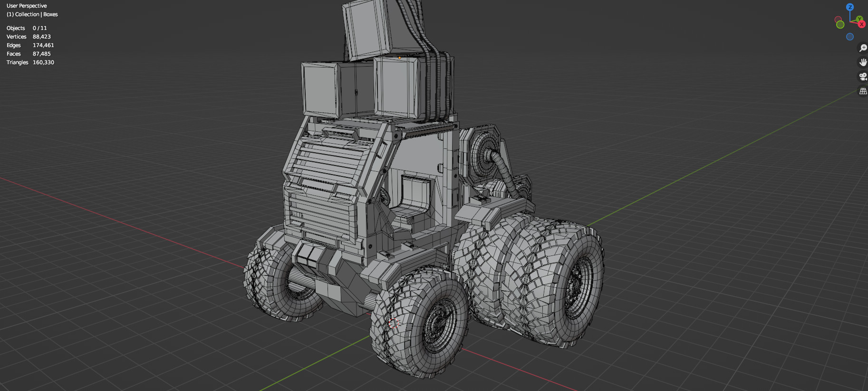The width and height of the screenshot is (868, 391).
Task: Click the hand pan view button
Action: (863, 62)
